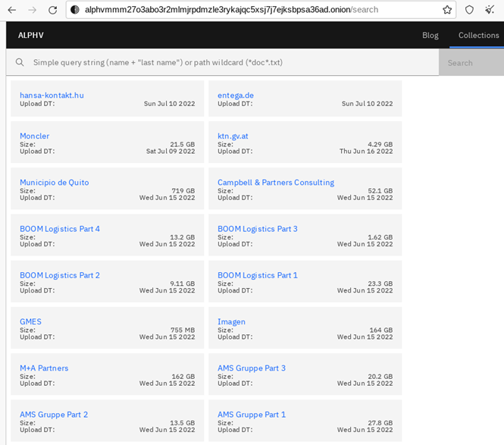Click the Thu Jun 16 2022 date
504x445 pixels.
coord(366,151)
